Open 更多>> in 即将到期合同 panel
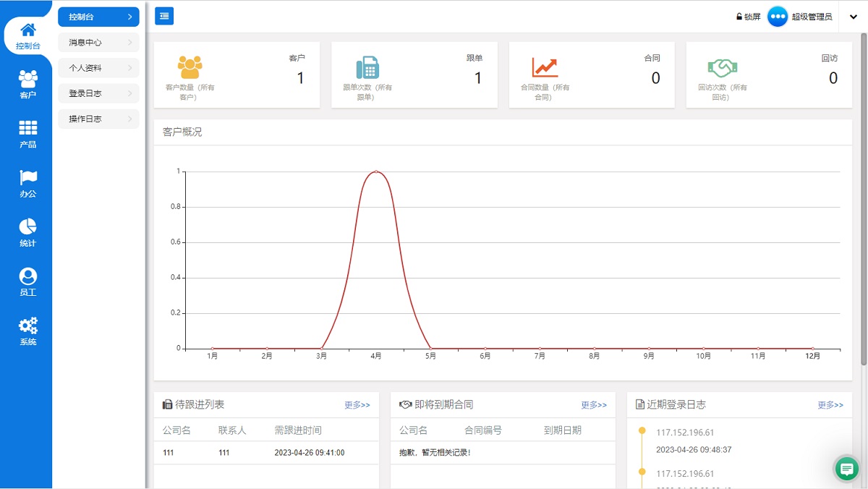This screenshot has width=868, height=489. 594,405
